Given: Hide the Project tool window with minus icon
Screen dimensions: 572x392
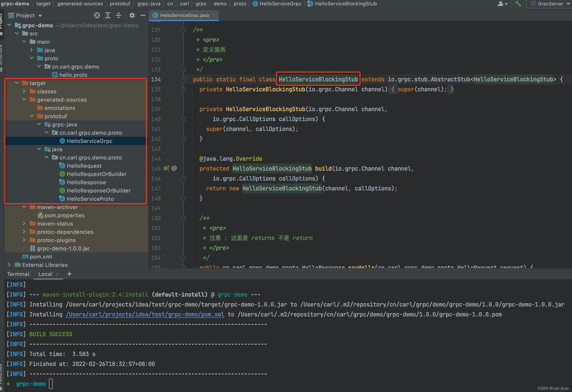Looking at the screenshot, I should pos(143,15).
